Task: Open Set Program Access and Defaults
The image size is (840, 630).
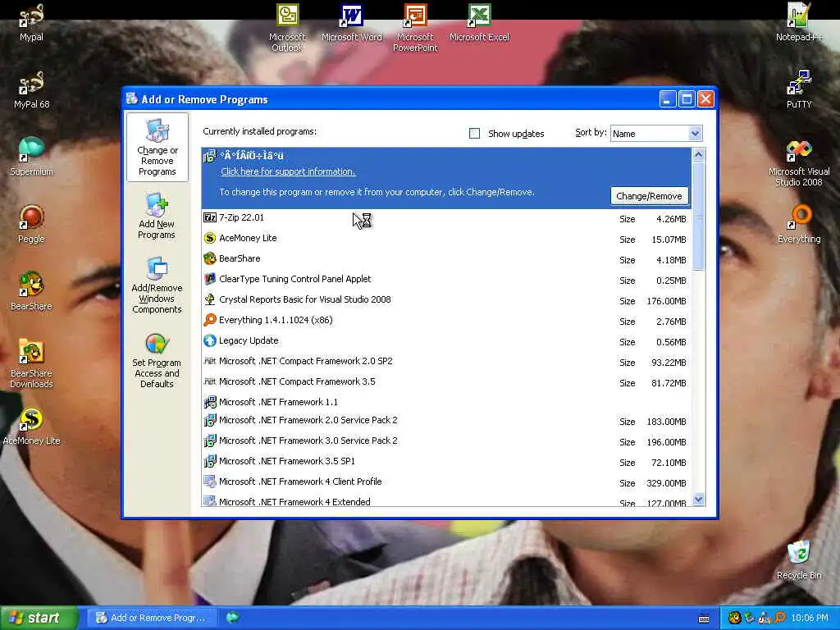Action: pyautogui.click(x=157, y=361)
